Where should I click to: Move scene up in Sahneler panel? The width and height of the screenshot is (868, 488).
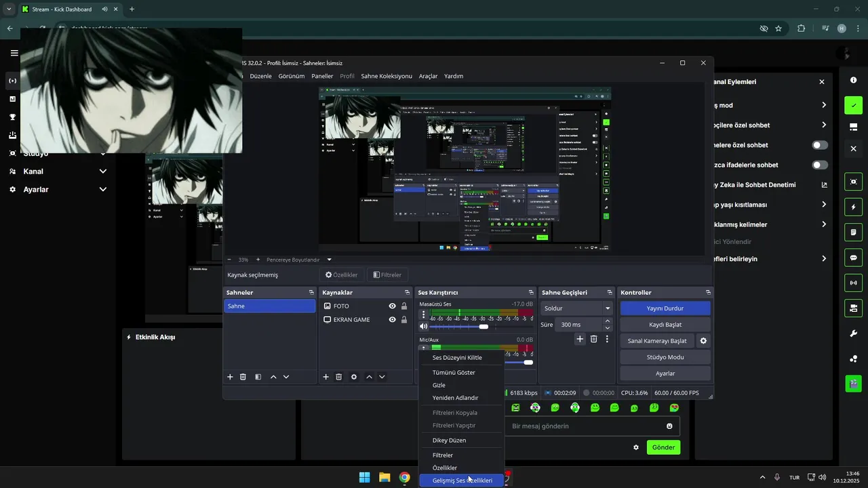(x=273, y=377)
